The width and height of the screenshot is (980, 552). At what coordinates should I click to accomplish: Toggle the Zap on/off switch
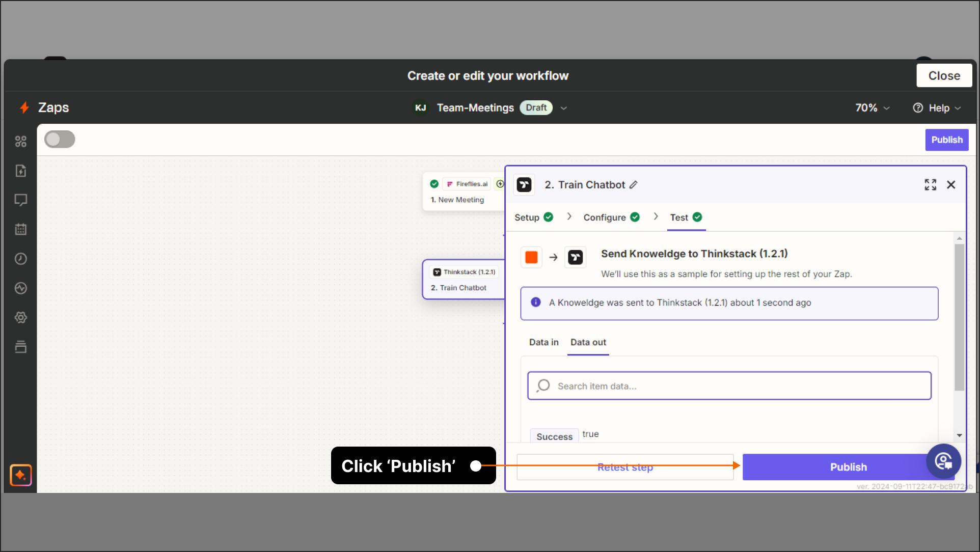(60, 140)
